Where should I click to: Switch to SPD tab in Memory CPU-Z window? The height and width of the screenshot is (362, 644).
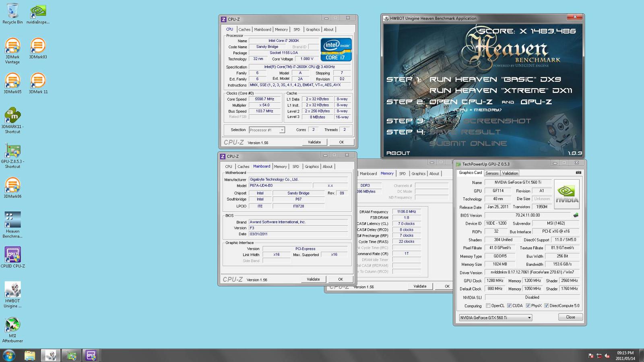(x=402, y=174)
